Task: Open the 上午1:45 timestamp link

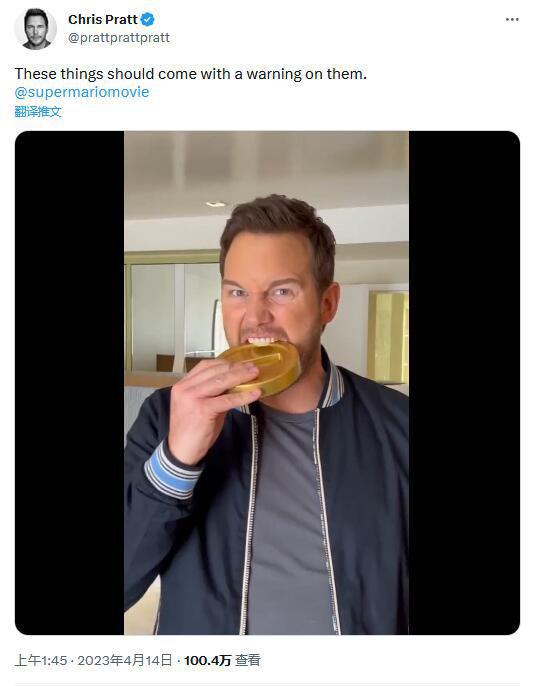Action: click(41, 660)
